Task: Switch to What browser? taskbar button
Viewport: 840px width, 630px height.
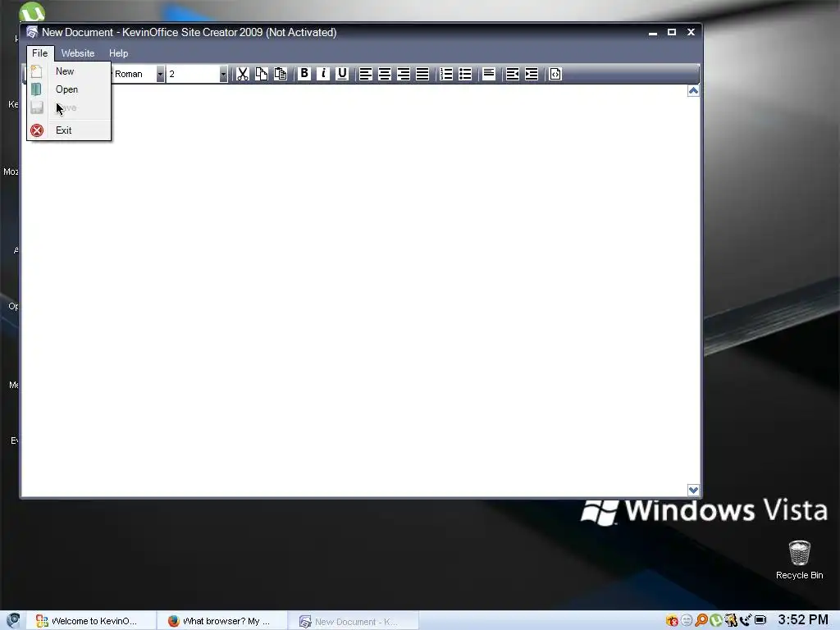Action: click(222, 621)
